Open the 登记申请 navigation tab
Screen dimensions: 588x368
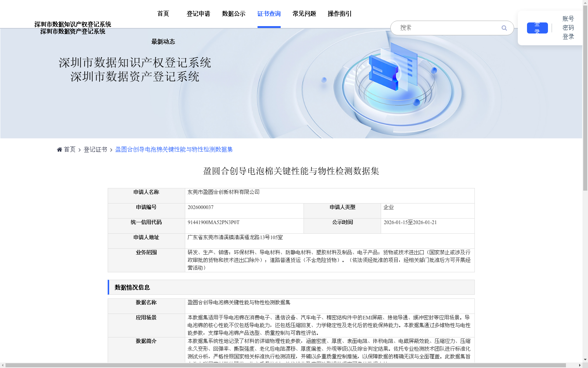click(x=198, y=14)
